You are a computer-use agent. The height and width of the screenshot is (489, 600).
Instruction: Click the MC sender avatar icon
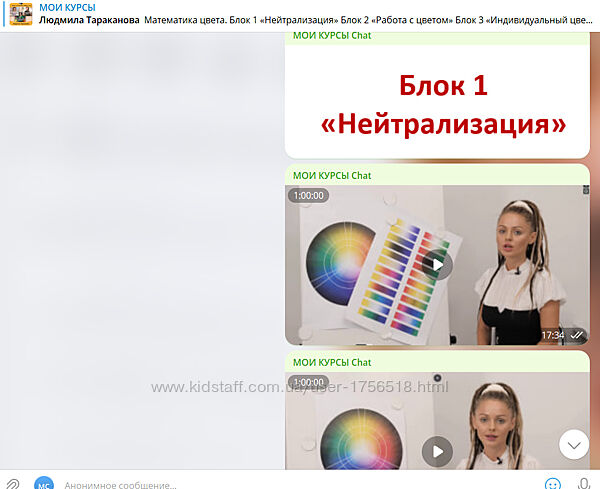44,483
